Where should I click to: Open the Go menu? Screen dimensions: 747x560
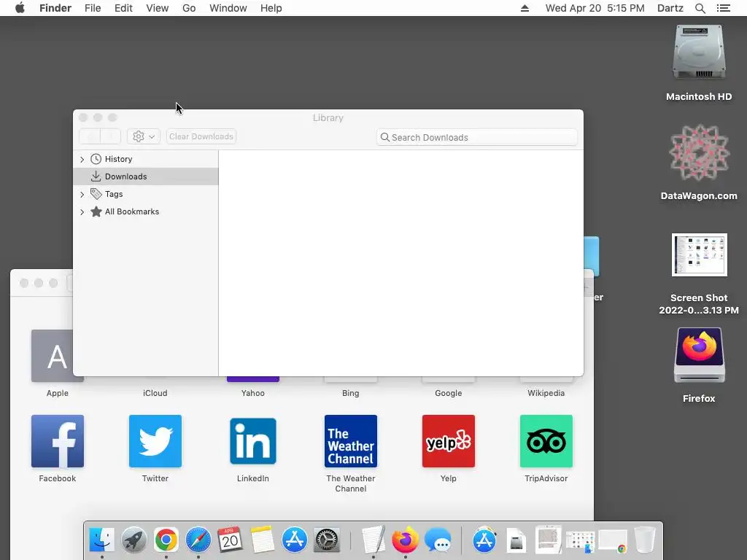point(189,8)
